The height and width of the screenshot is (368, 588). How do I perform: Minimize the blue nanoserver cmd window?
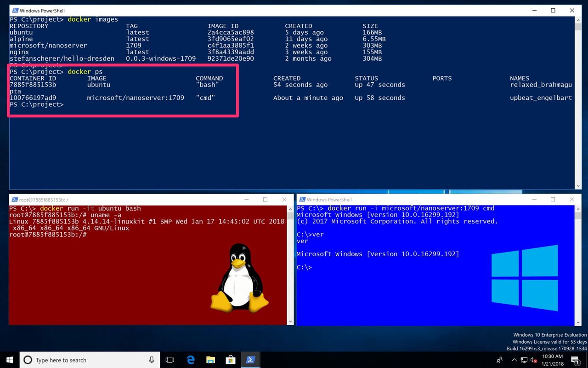(x=534, y=200)
